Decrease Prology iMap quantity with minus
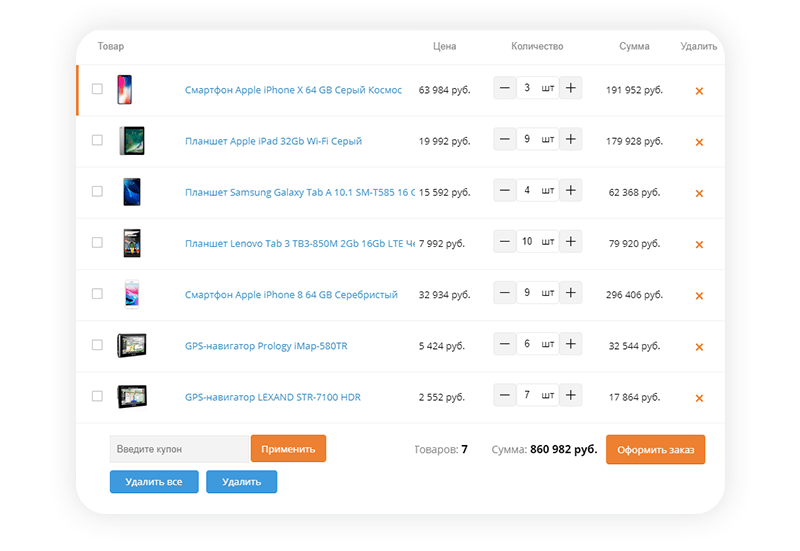 click(505, 344)
